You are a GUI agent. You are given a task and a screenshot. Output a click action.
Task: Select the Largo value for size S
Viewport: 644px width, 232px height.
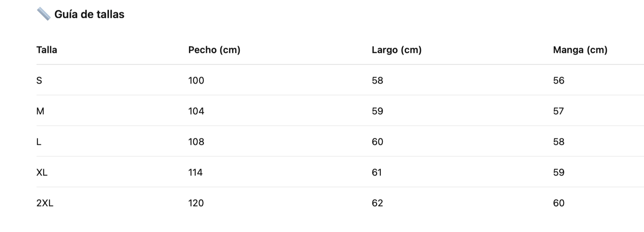point(378,80)
